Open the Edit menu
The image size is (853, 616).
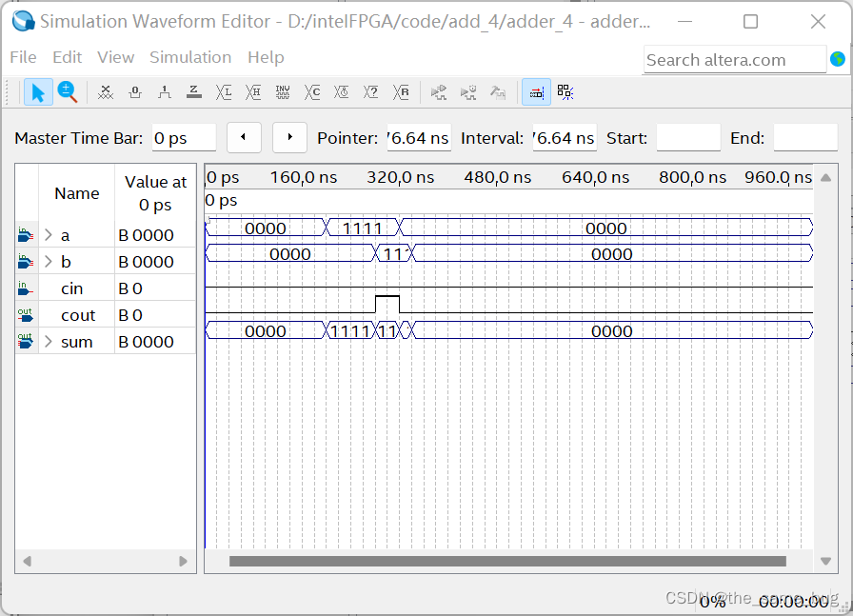pyautogui.click(x=67, y=57)
